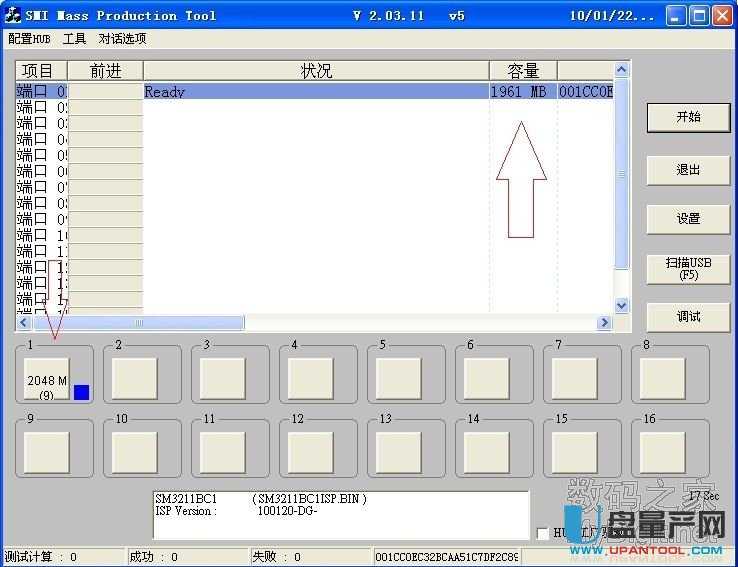Select empty port slot 2
This screenshot has height=567, width=738.
click(x=135, y=379)
